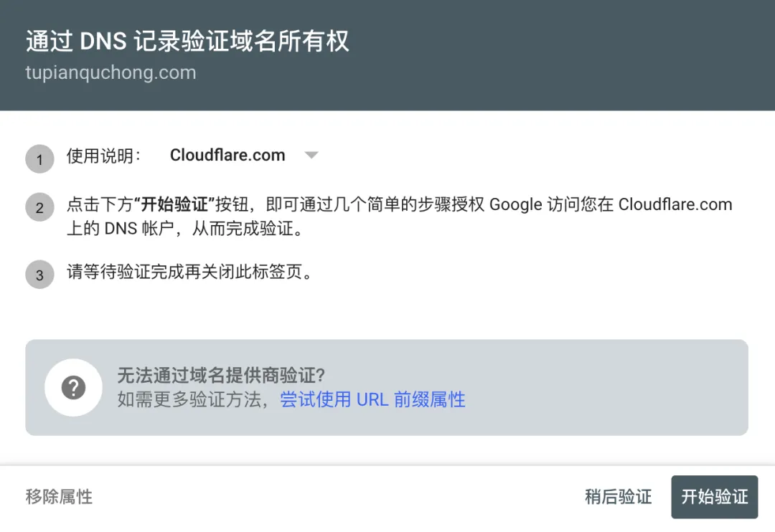Click the 点击下方 text starting step 2
This screenshot has width=775, height=532.
pyautogui.click(x=100, y=204)
